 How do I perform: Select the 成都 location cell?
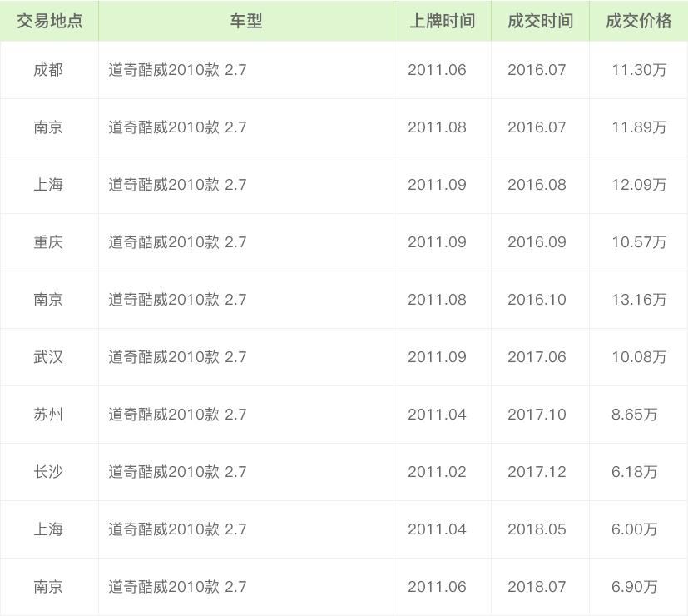pyautogui.click(x=48, y=70)
